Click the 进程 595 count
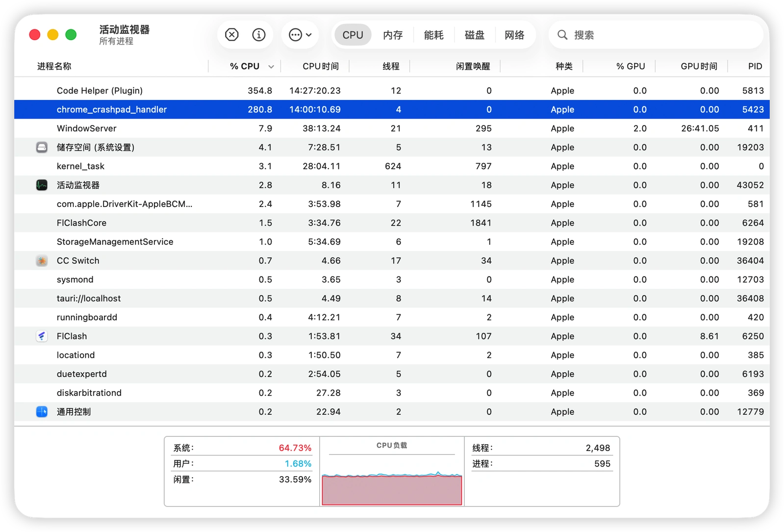The width and height of the screenshot is (784, 532). (602, 463)
